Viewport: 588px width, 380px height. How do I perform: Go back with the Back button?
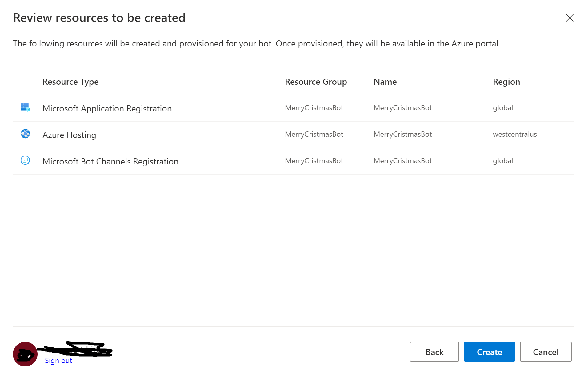tap(434, 352)
